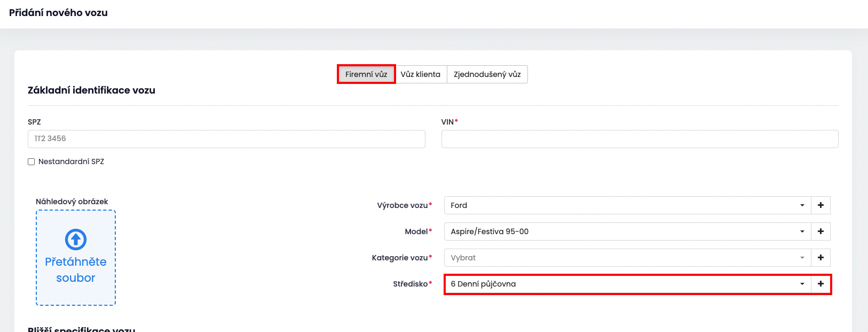Click the blue upload arrow icon
Screen dimensions: 868x332
(76, 240)
